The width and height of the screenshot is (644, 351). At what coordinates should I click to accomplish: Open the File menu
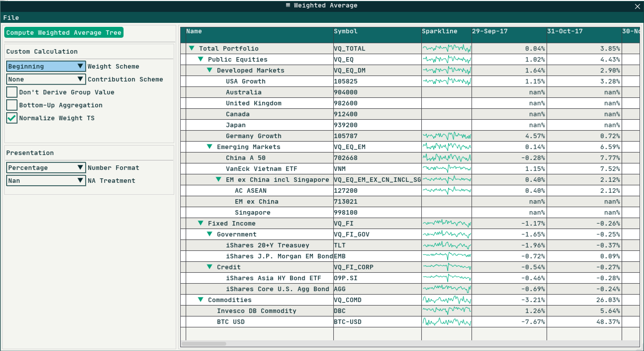pyautogui.click(x=11, y=18)
